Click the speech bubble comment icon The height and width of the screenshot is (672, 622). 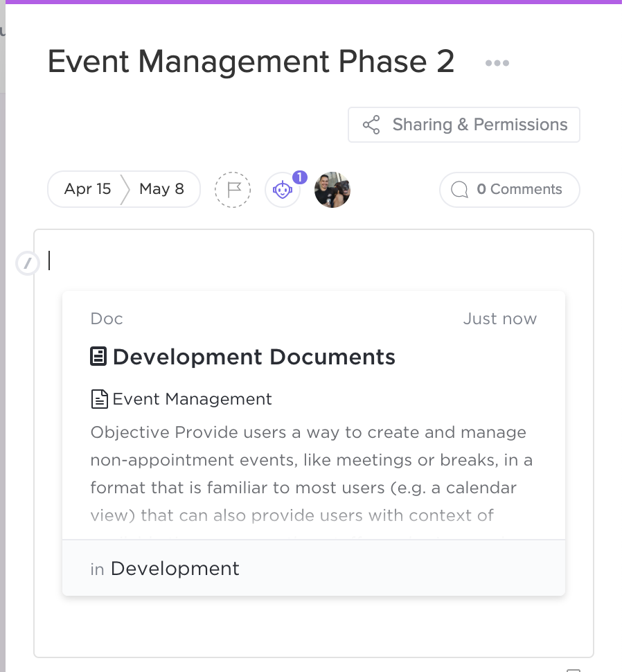[x=460, y=189]
